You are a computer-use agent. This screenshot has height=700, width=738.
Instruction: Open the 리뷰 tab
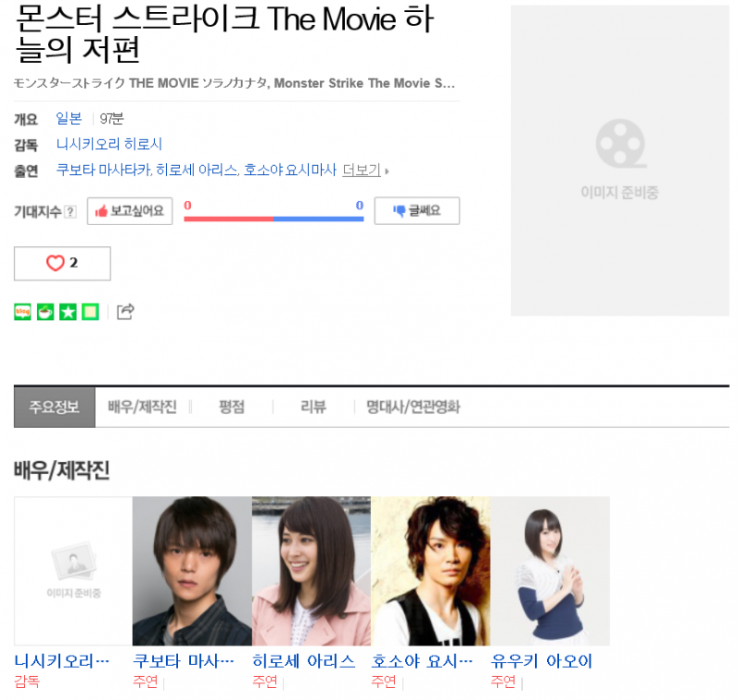click(314, 407)
